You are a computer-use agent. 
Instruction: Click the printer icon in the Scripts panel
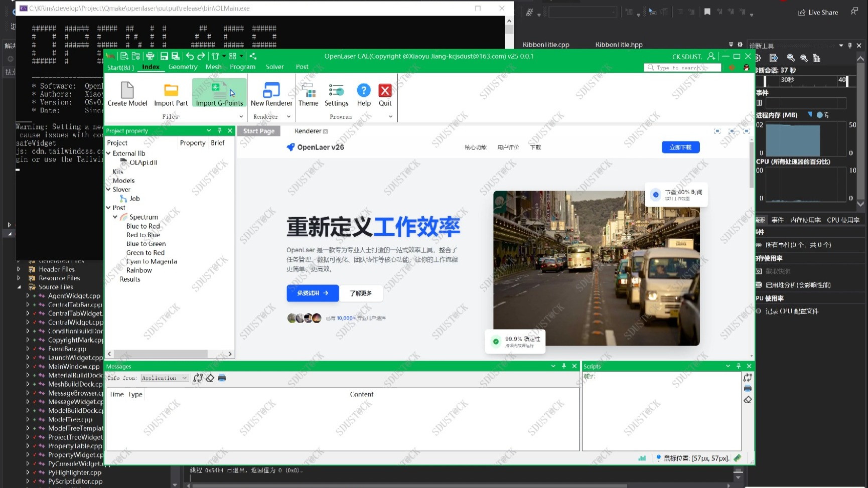pos(748,389)
